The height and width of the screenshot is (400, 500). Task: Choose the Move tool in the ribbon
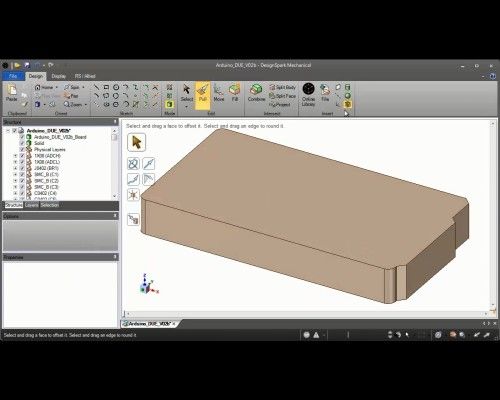click(x=219, y=93)
